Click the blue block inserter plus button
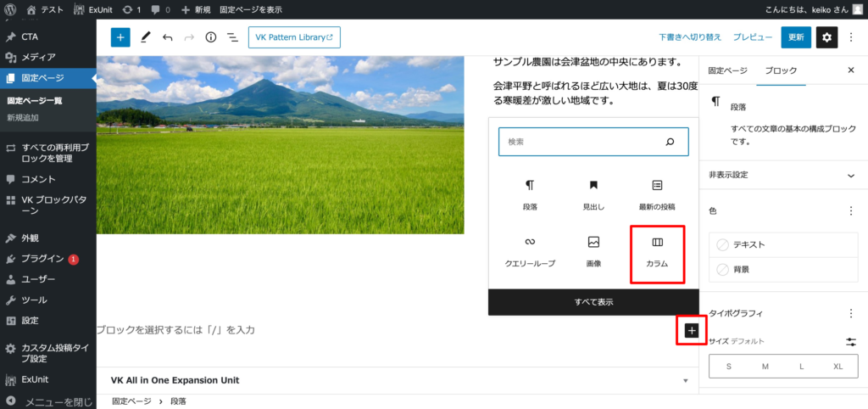 [x=120, y=37]
